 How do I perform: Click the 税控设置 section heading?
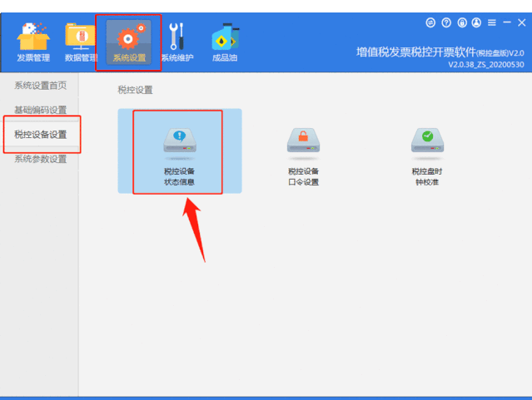point(135,90)
